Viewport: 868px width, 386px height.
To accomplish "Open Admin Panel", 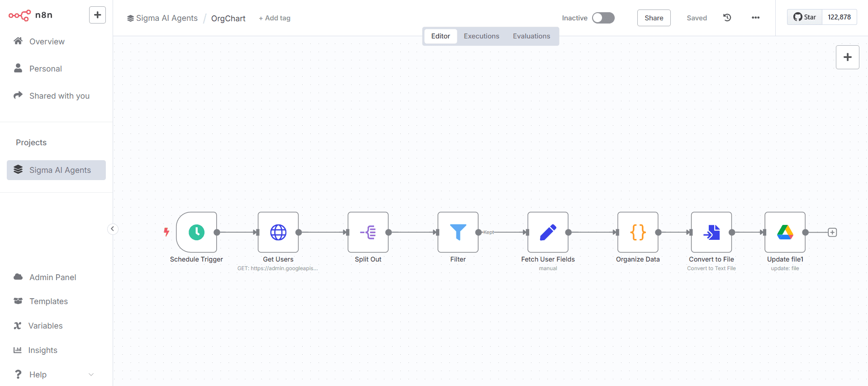I will pos(56,277).
